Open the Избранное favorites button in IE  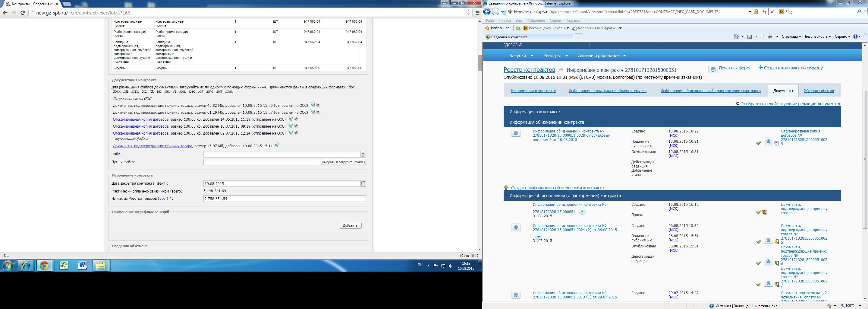(x=497, y=28)
